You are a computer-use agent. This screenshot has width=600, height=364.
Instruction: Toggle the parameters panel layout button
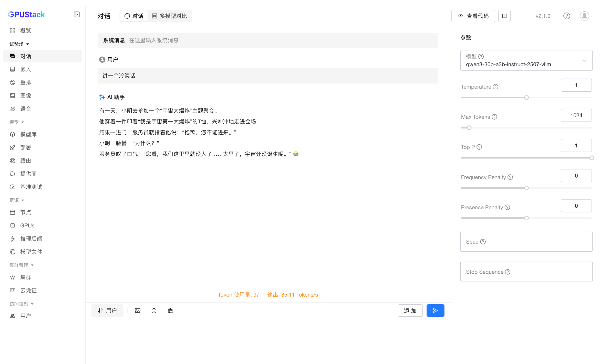point(504,16)
